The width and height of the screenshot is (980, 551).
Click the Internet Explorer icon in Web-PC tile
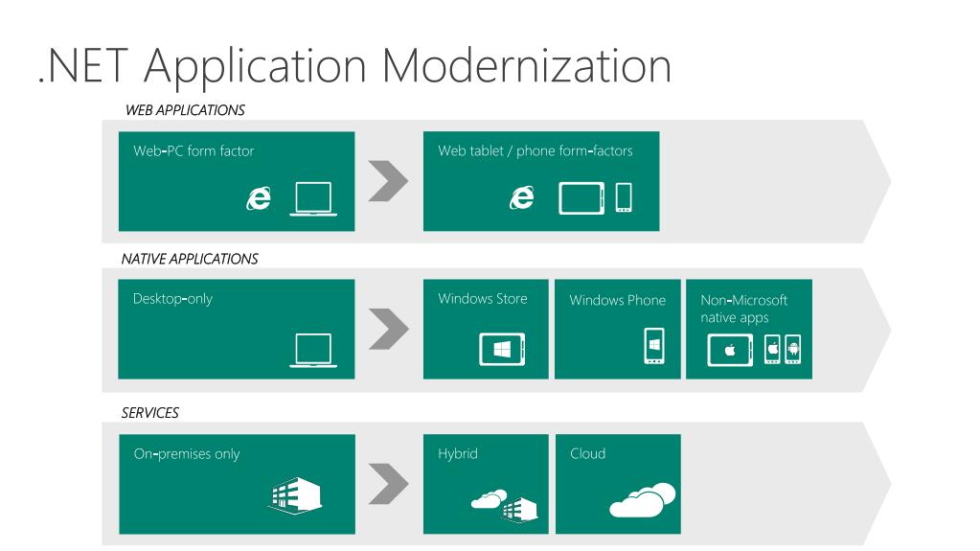point(259,198)
